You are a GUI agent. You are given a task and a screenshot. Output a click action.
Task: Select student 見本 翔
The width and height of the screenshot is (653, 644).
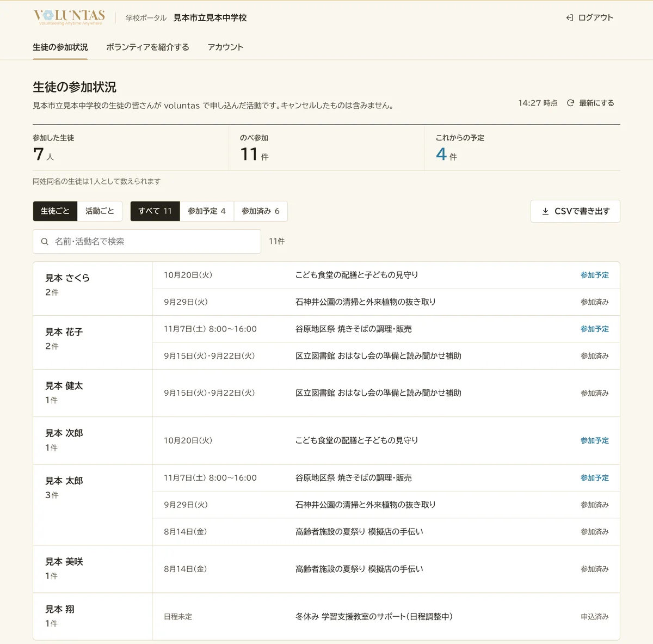click(60, 609)
